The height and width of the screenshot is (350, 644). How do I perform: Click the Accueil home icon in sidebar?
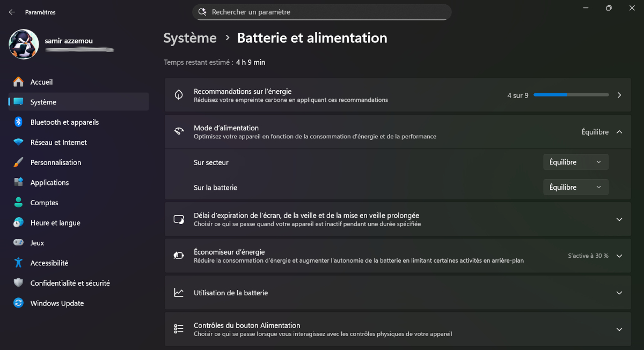click(x=18, y=82)
